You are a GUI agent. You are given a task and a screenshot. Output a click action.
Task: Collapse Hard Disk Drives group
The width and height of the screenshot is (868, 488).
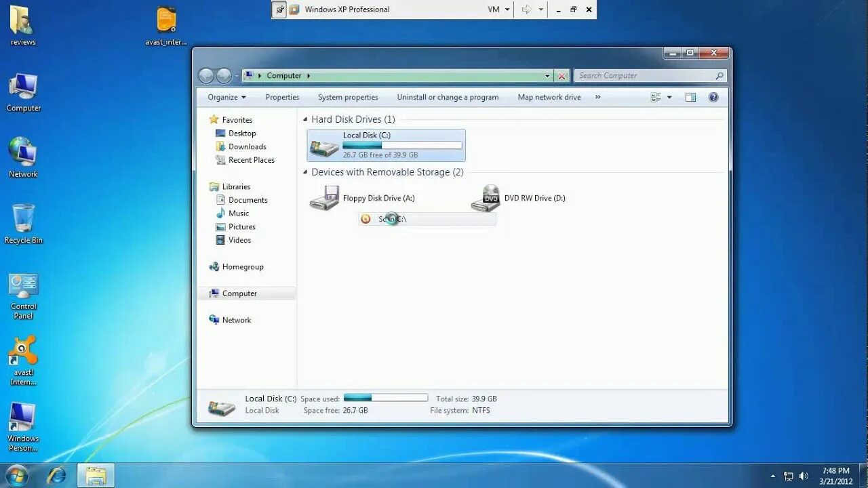pyautogui.click(x=305, y=119)
